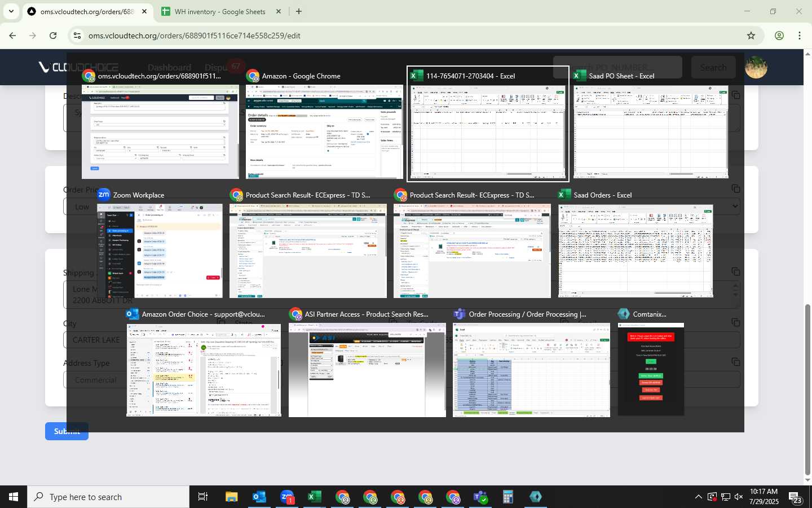Switch to the oms.vcloudtech.org Chrome window thumbnail
Screen dimensions: 812x508
[x=160, y=132]
